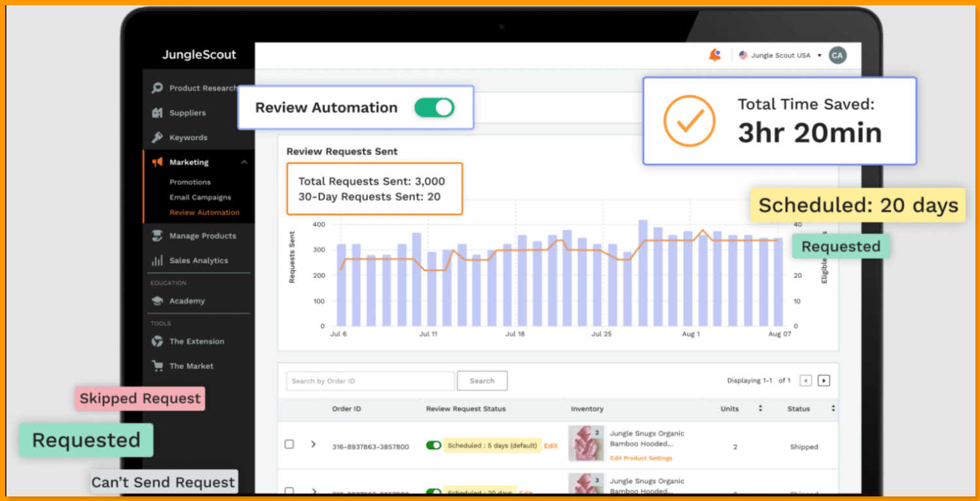
Task: Click the Review Request Status column header
Action: 466,409
